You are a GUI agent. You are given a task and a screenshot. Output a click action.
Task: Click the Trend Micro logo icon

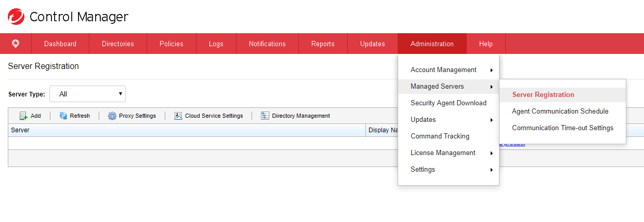pos(16,17)
